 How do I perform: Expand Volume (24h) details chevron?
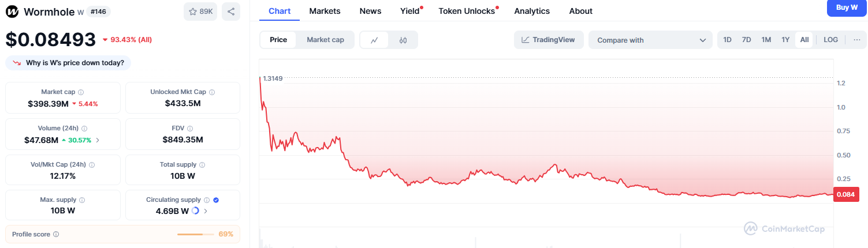pos(97,140)
